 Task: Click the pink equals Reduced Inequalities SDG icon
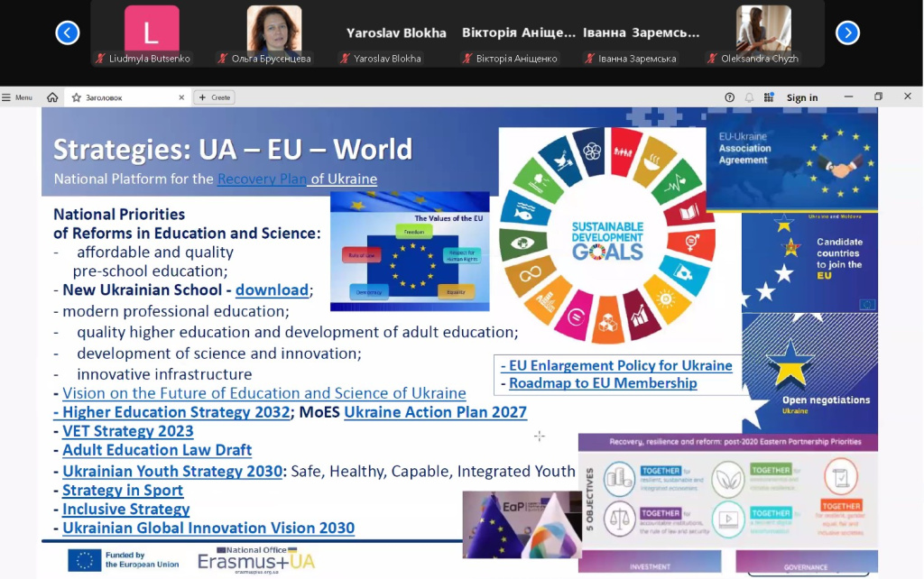[x=575, y=317]
